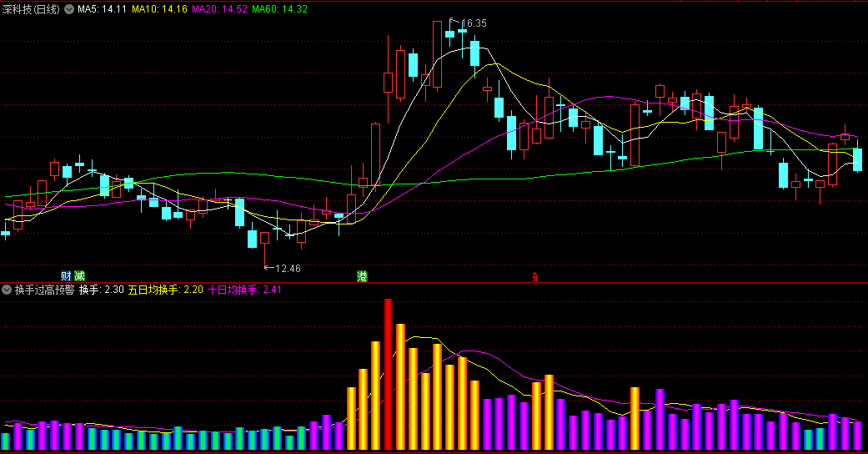The width and height of the screenshot is (868, 454).
Task: Click the 减 info marker icon
Action: tap(80, 276)
